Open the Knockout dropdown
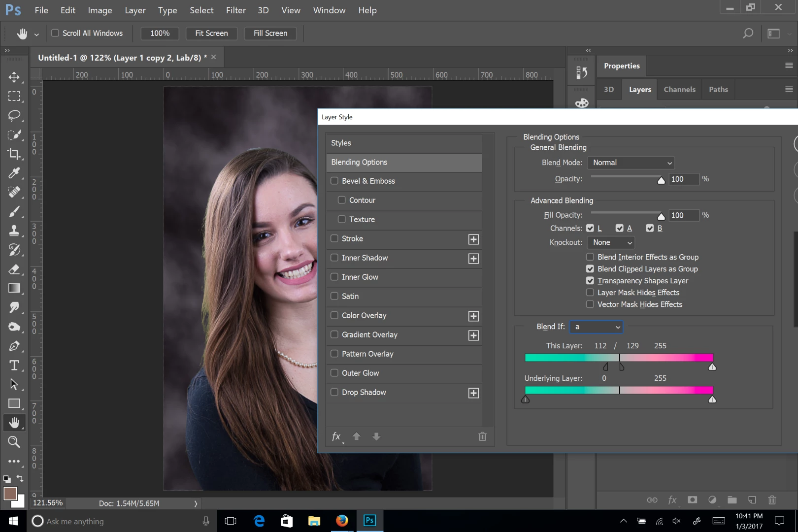 pos(611,242)
